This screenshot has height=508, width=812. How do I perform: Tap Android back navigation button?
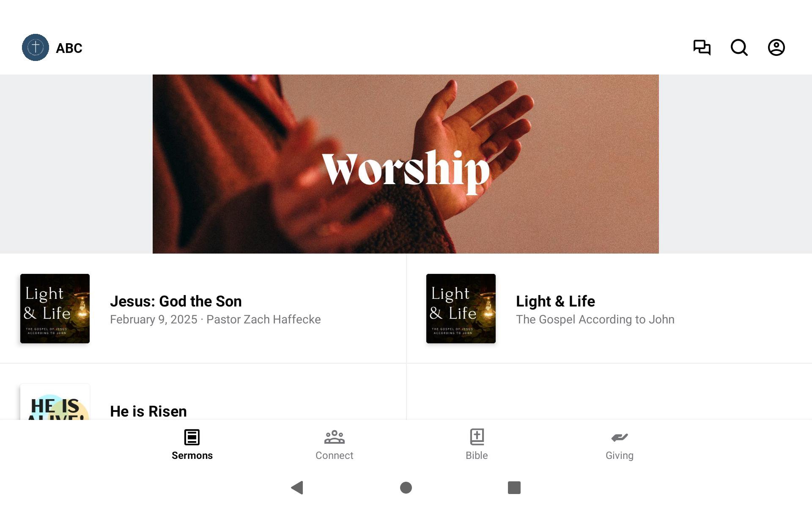coord(297,488)
